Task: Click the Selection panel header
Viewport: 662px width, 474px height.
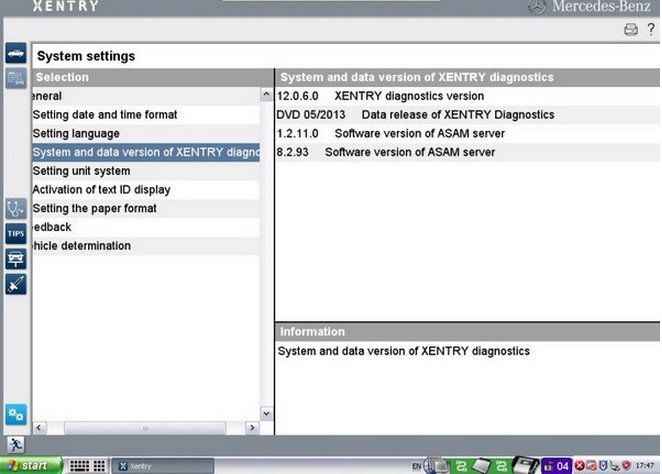Action: [x=153, y=77]
